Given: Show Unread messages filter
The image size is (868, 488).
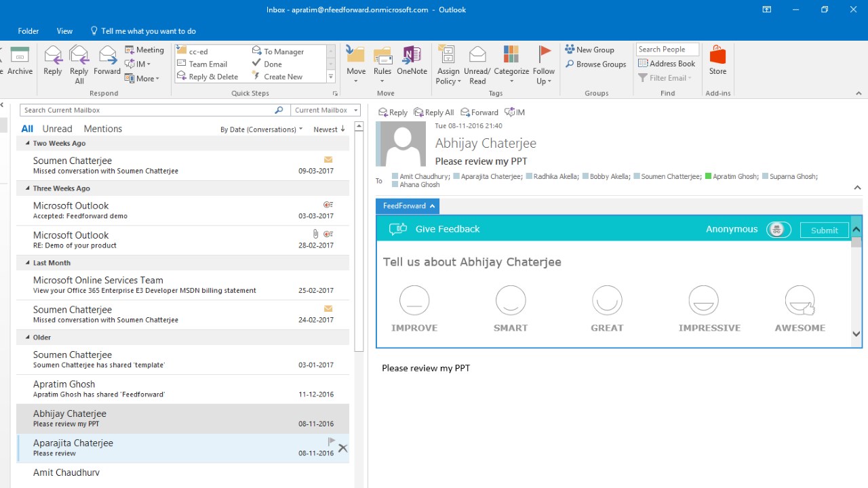Looking at the screenshot, I should pos(57,129).
